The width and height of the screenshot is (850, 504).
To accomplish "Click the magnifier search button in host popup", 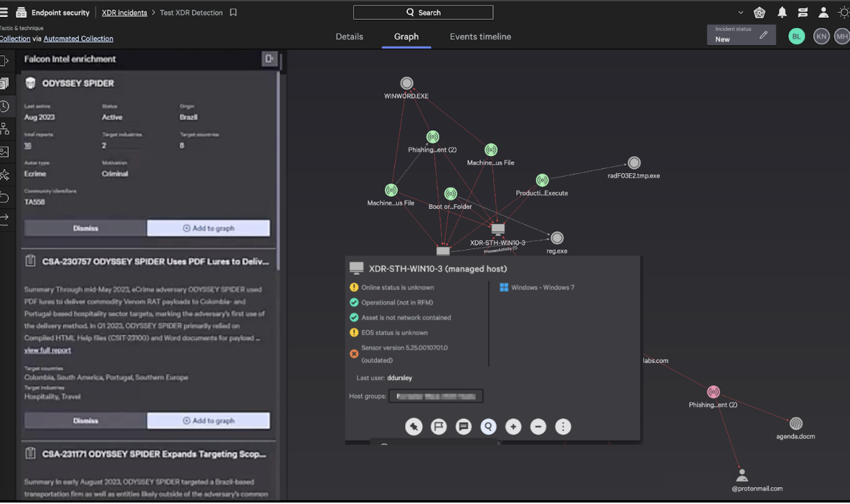I will 488,427.
